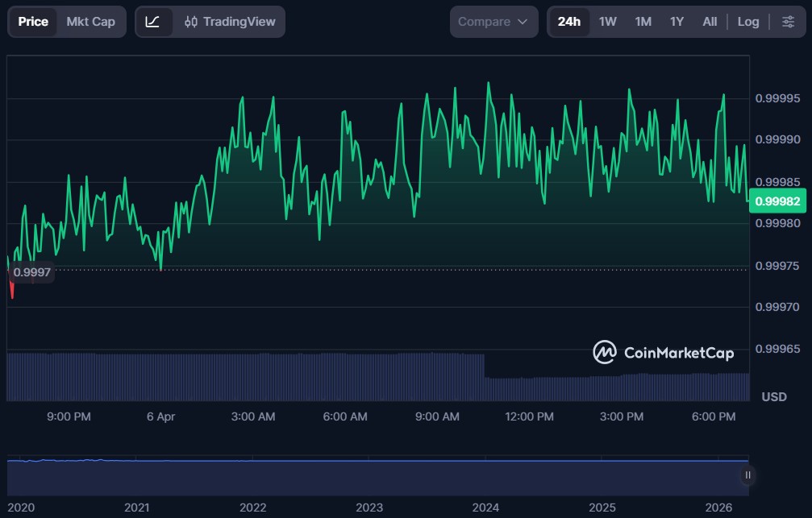View the All time range
Image resolution: width=812 pixels, height=518 pixels.
pos(709,22)
